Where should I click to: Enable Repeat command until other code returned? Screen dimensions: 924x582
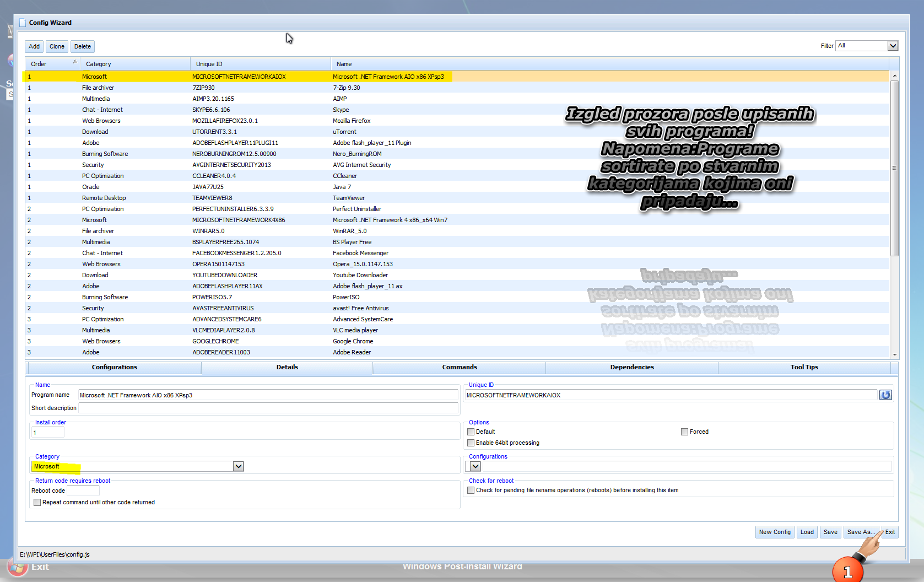tap(37, 503)
